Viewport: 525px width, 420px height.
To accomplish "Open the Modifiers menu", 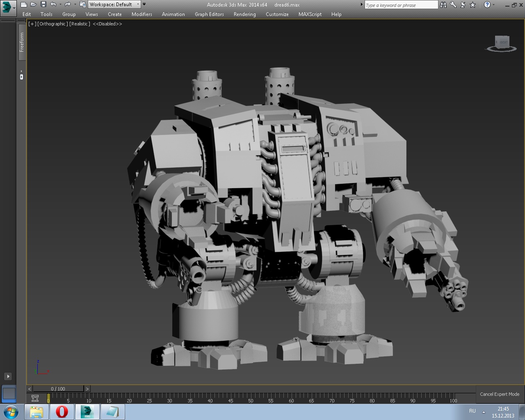I will pos(142,14).
